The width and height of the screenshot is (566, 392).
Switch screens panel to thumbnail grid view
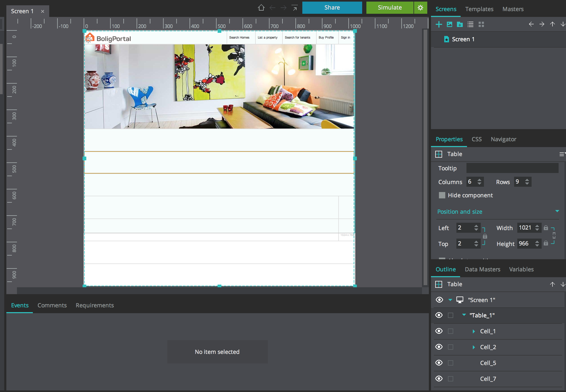481,24
